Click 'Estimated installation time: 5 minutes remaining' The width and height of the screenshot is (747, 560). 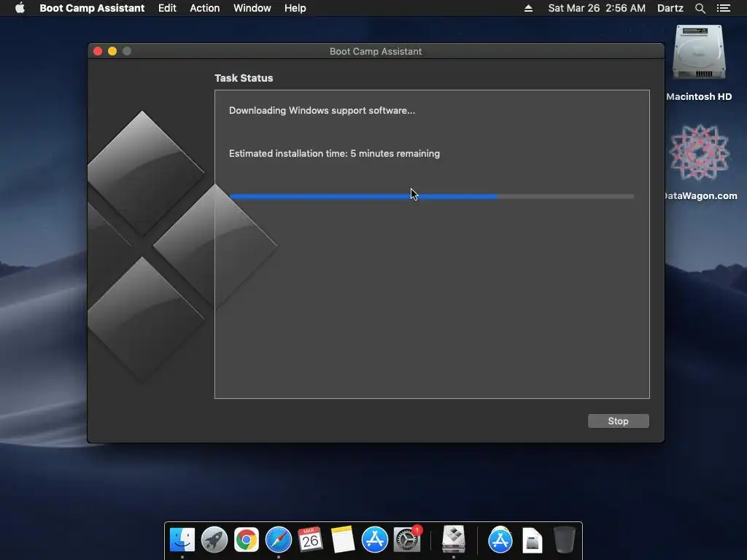click(x=334, y=153)
